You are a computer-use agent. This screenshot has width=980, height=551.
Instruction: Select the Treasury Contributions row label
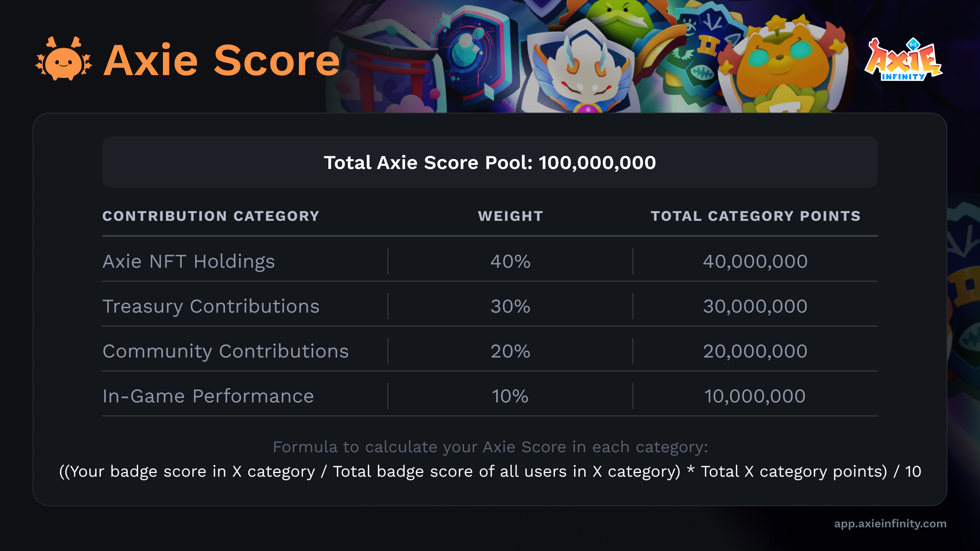(x=211, y=307)
